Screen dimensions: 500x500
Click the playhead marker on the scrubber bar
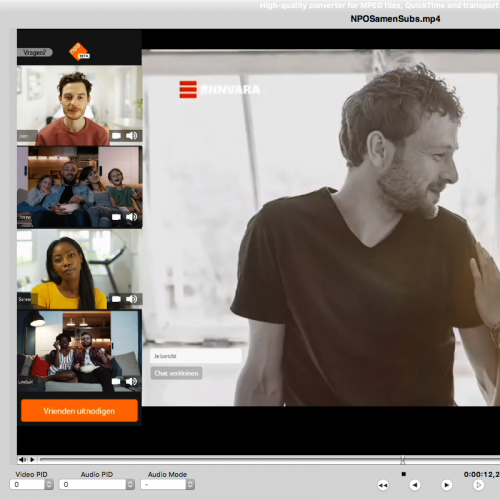click(403, 460)
